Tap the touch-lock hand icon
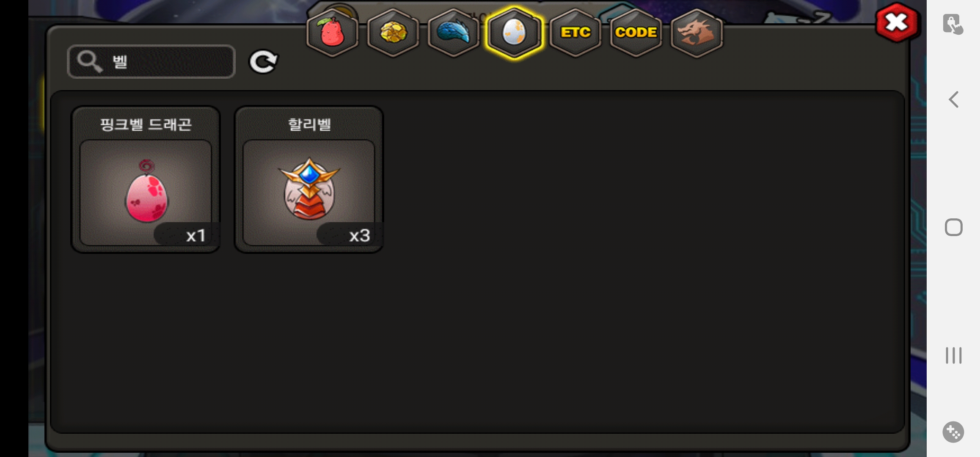 click(952, 24)
